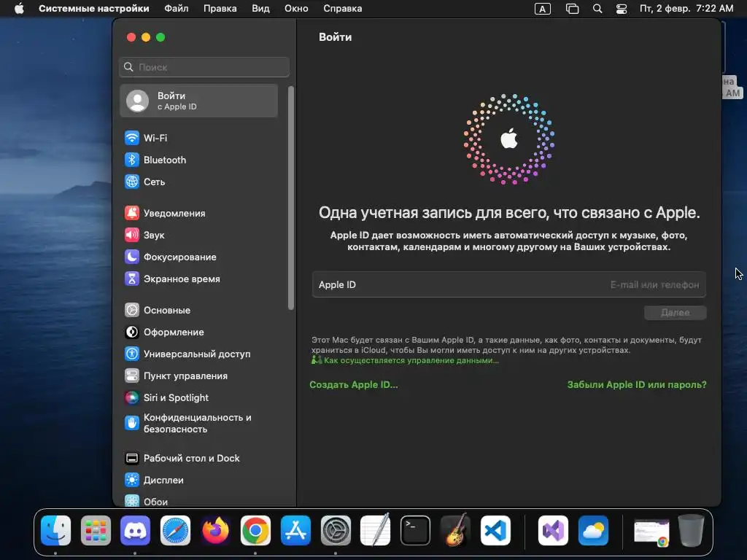747x560 pixels.
Task: Open App Store from the Dock
Action: click(x=295, y=531)
